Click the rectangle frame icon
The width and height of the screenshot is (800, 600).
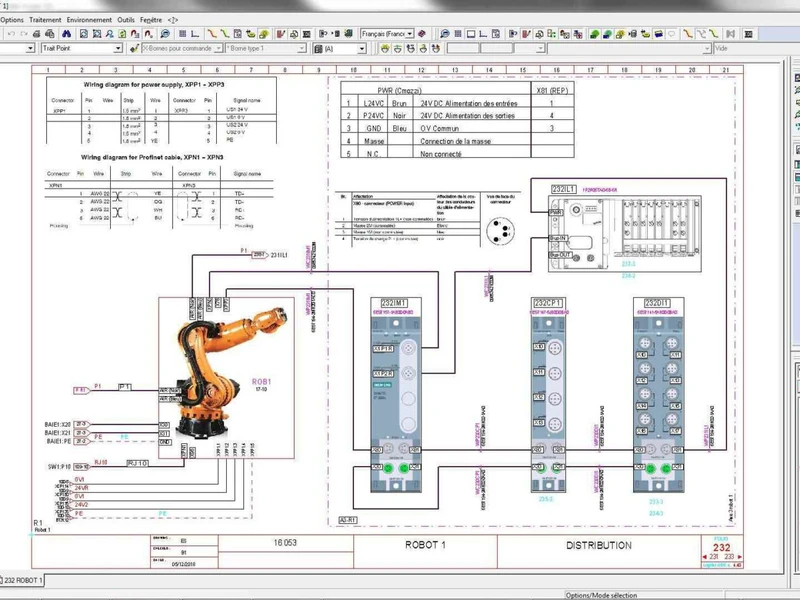point(471,34)
